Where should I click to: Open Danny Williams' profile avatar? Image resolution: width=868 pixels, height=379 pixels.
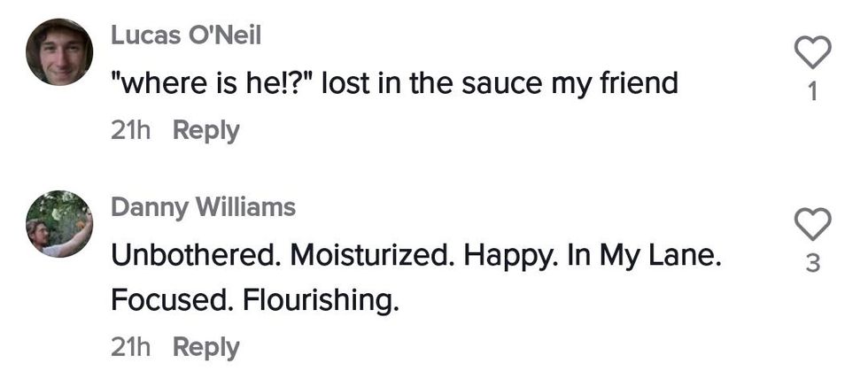[x=59, y=224]
